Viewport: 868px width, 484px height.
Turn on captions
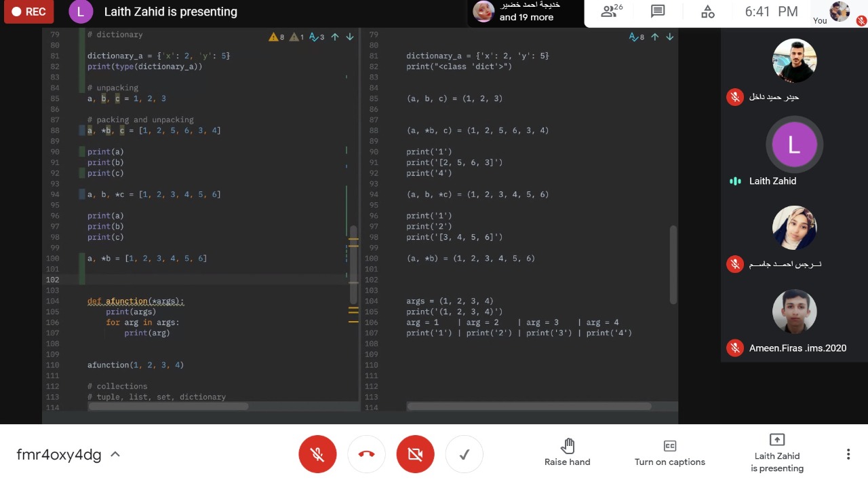(x=669, y=453)
